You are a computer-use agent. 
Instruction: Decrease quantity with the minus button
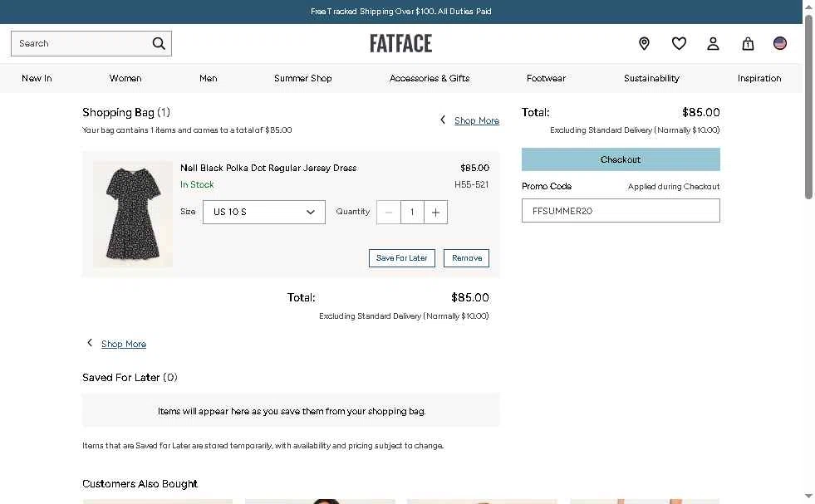[x=388, y=212]
